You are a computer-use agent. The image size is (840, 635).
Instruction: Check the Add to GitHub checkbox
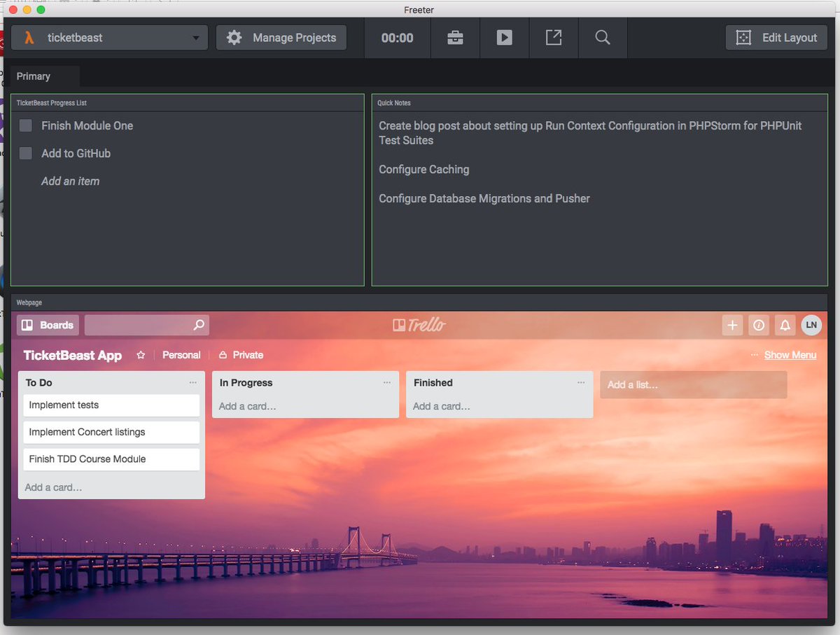pyautogui.click(x=26, y=153)
